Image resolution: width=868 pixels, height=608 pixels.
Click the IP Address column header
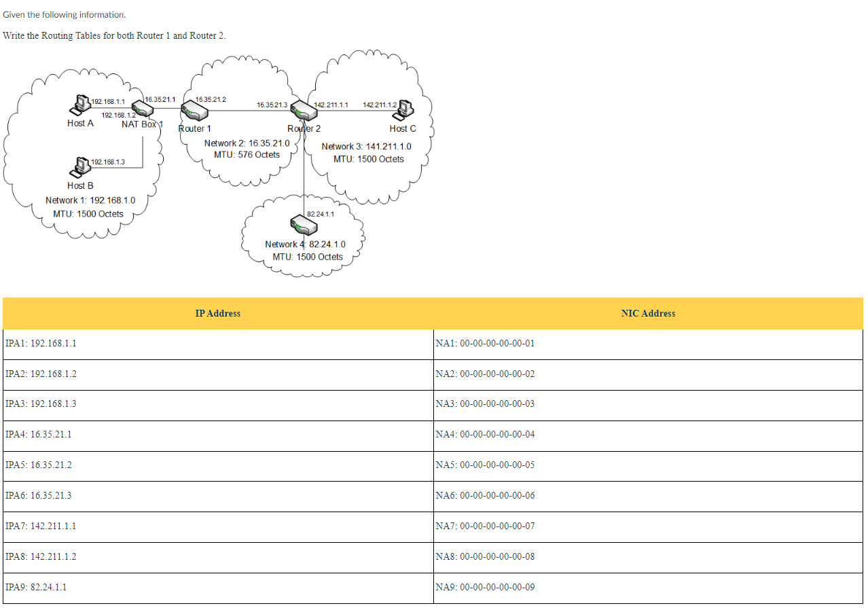(x=217, y=313)
